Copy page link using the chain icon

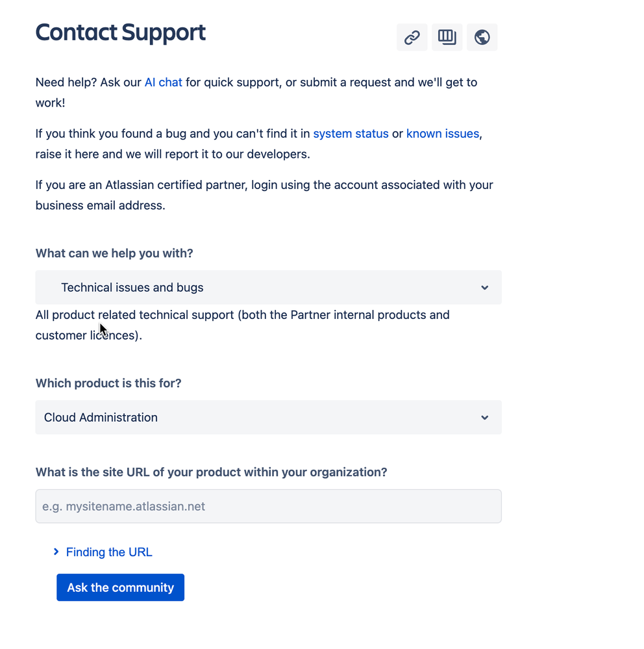412,37
